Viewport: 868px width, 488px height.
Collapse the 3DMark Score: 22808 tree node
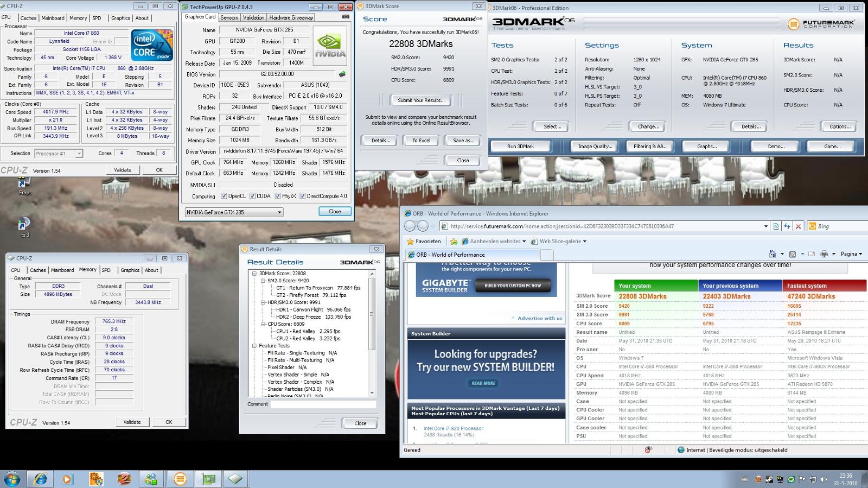(254, 274)
